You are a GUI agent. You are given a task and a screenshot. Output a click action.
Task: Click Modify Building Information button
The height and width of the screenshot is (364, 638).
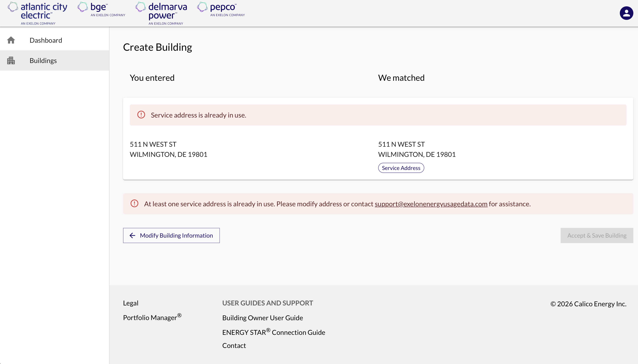tap(171, 235)
